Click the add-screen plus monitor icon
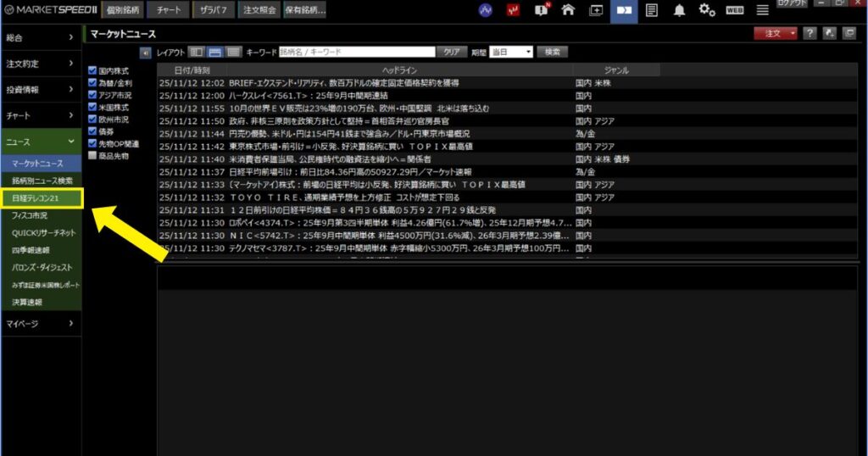This screenshot has height=456, width=868. click(596, 10)
